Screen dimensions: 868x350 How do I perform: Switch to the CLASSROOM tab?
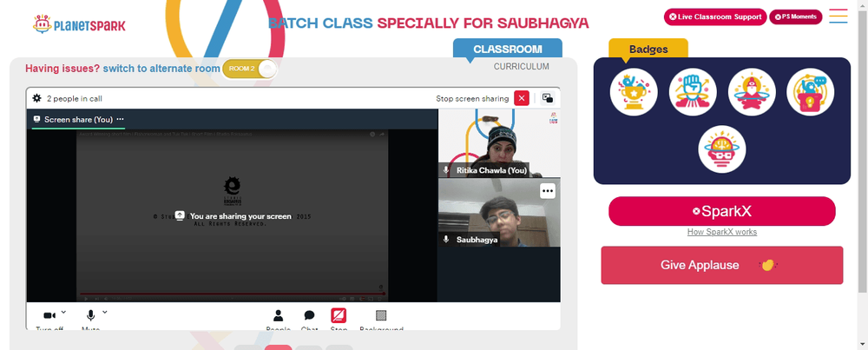[x=508, y=49]
